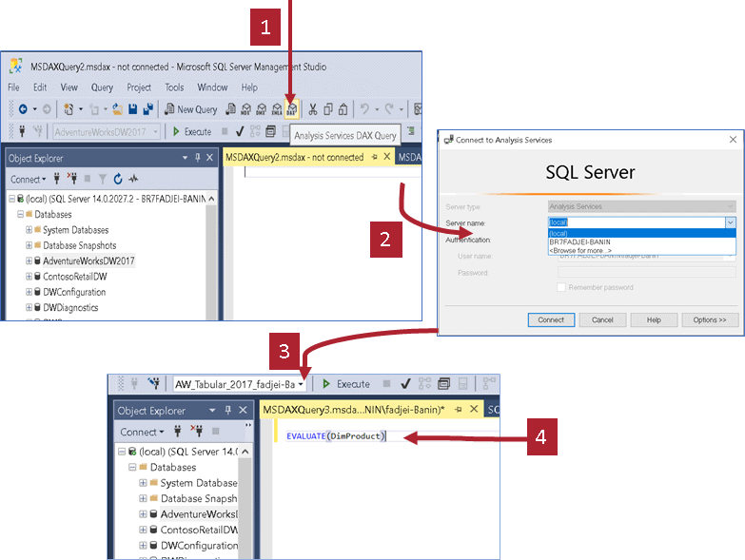The image size is (745, 560).
Task: Click the Analysis Services DAX Query toolbar icon
Action: pyautogui.click(x=292, y=109)
